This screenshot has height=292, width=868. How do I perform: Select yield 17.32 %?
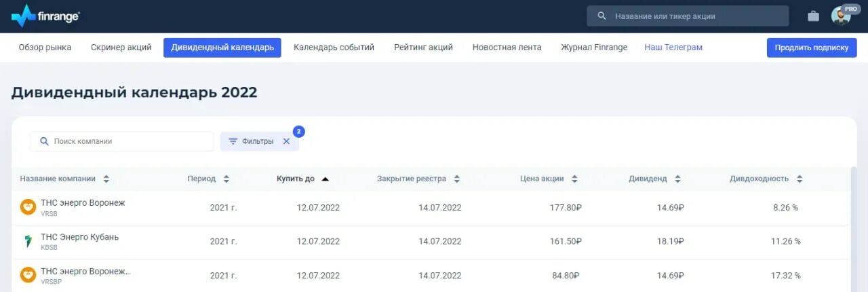785,276
